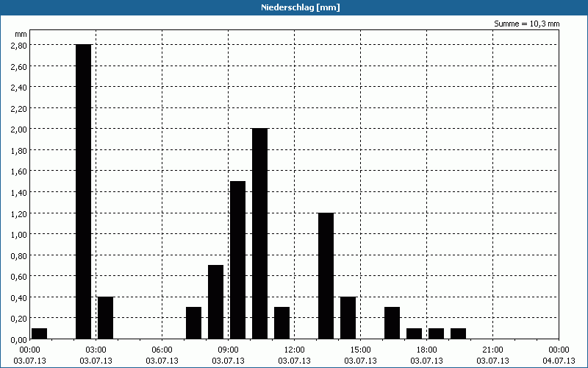The height and width of the screenshot is (368, 588).
Task: Select the 0,30 bar between 16:00 and 17:00
Action: pyautogui.click(x=392, y=323)
